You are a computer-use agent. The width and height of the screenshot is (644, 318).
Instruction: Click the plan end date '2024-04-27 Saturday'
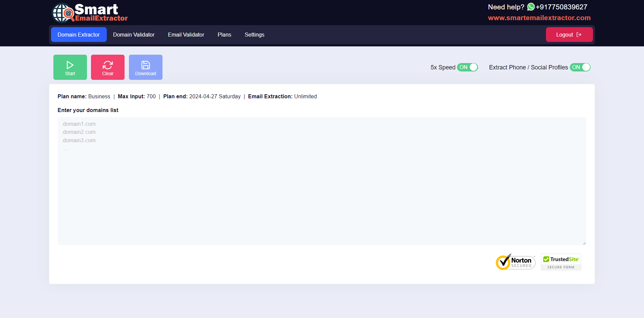215,96
